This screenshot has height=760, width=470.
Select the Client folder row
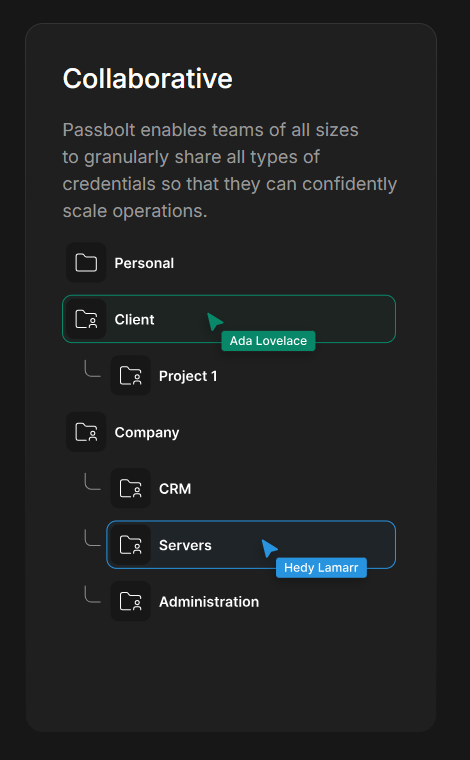(229, 319)
